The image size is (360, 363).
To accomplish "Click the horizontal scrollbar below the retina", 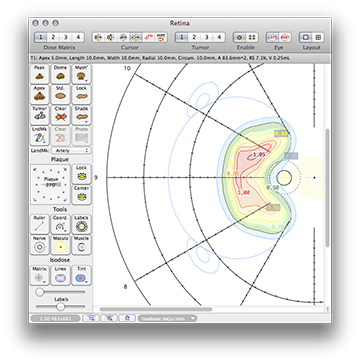I will pyautogui.click(x=156, y=309).
